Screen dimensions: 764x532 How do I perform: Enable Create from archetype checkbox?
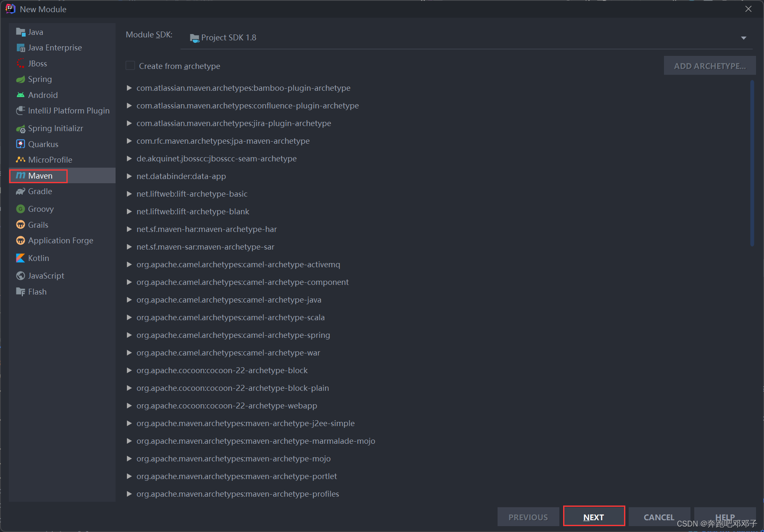130,66
